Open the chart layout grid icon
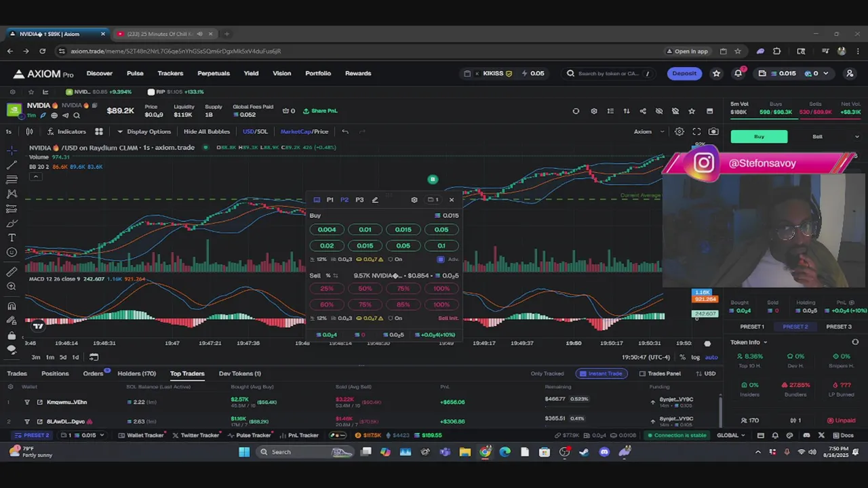Image resolution: width=868 pixels, height=488 pixels. tap(99, 131)
